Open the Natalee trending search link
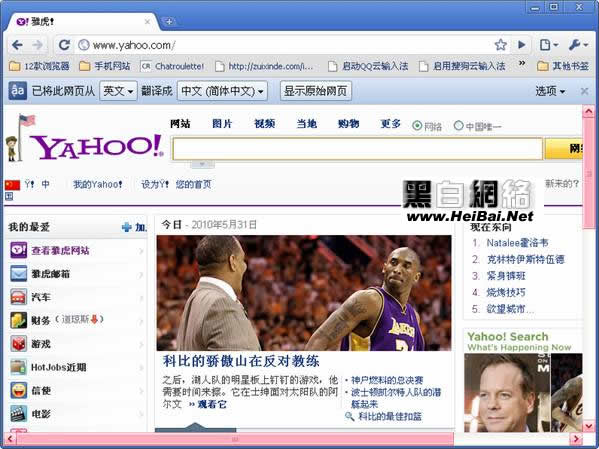Image resolution: width=599 pixels, height=449 pixels. pyautogui.click(x=517, y=243)
